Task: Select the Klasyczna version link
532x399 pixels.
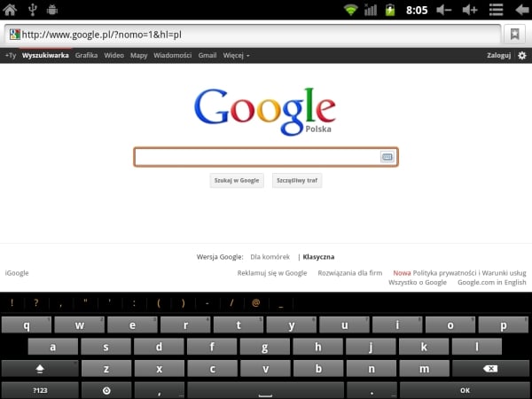Action: click(318, 257)
